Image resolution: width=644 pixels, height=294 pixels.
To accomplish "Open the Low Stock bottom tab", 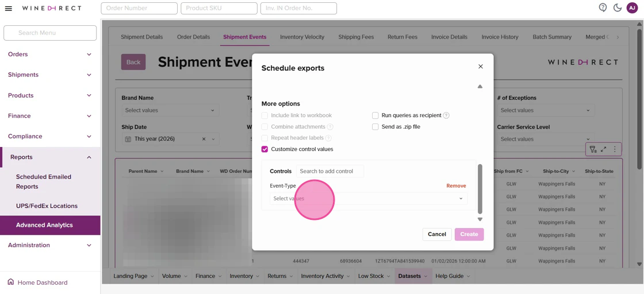I will (x=373, y=276).
